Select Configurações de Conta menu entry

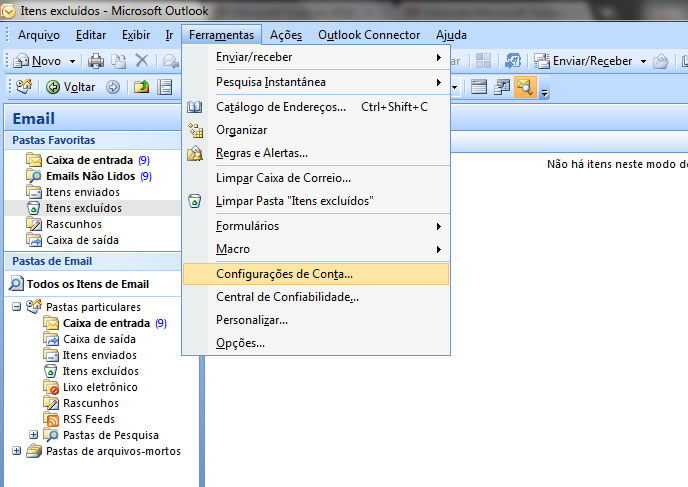click(284, 273)
